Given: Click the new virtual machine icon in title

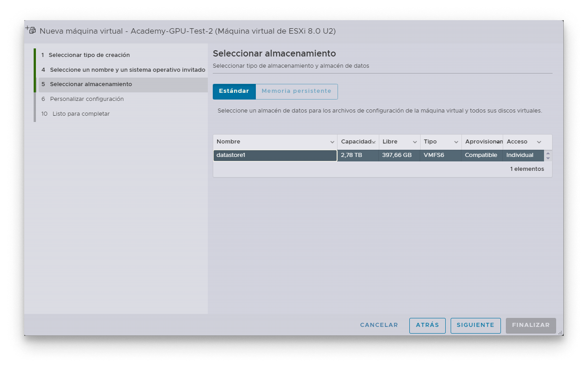Looking at the screenshot, I should point(31,30).
